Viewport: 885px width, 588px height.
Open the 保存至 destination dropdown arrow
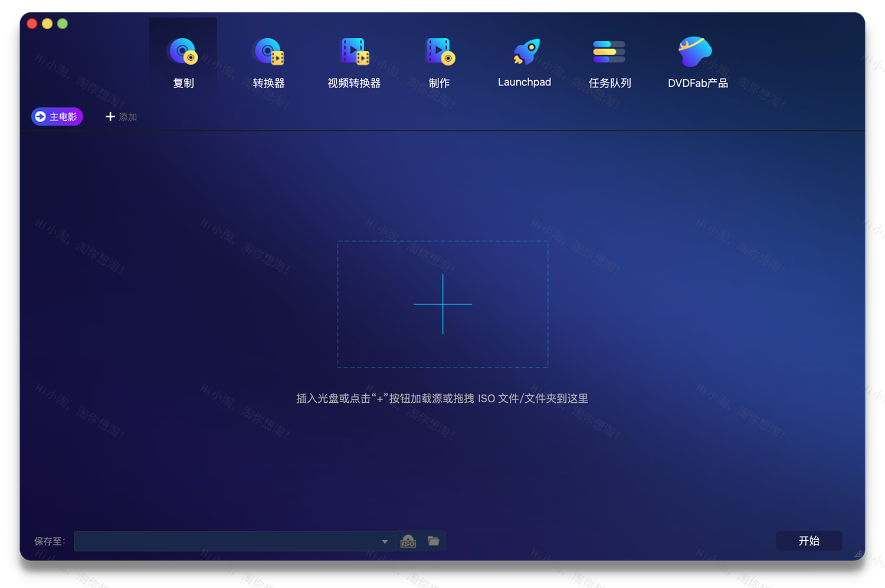(385, 541)
